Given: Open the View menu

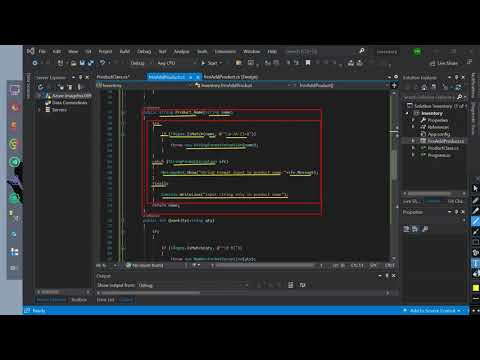Looking at the screenshot, I should click(x=73, y=51).
